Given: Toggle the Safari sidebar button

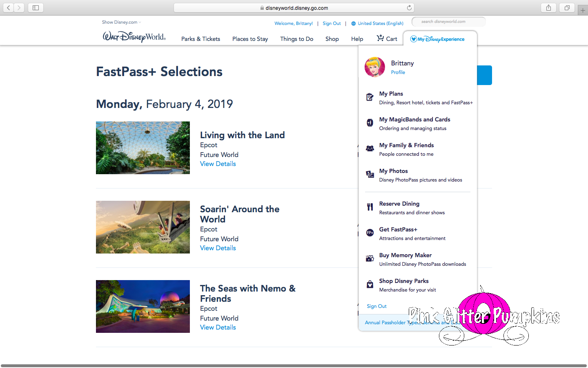Looking at the screenshot, I should coord(36,8).
